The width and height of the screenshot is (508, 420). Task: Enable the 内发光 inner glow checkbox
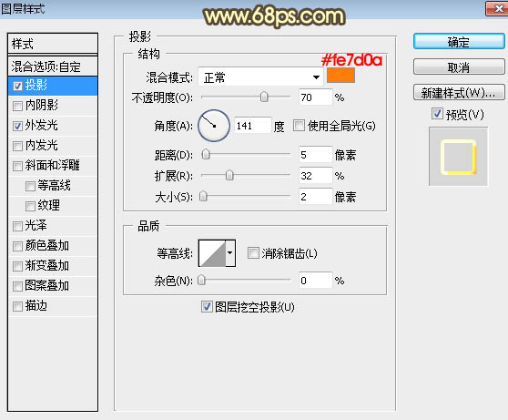pos(17,146)
